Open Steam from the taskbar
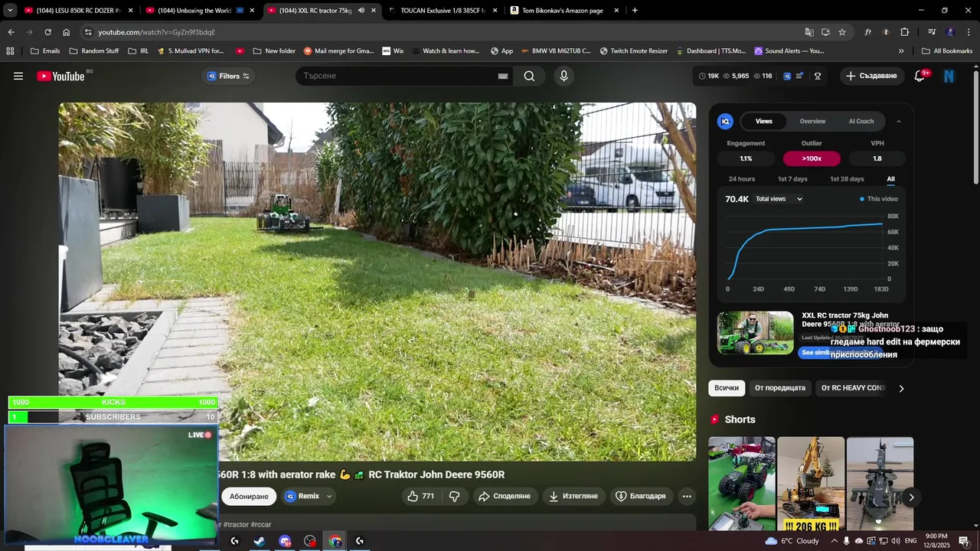The width and height of the screenshot is (980, 551). (x=260, y=541)
